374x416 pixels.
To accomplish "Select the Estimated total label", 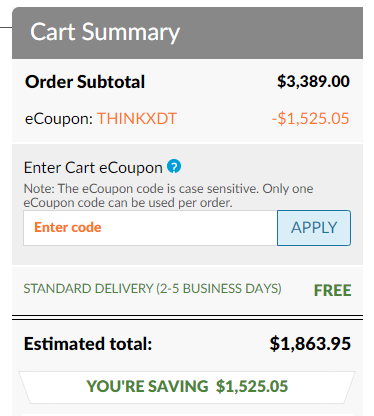I will (x=88, y=344).
